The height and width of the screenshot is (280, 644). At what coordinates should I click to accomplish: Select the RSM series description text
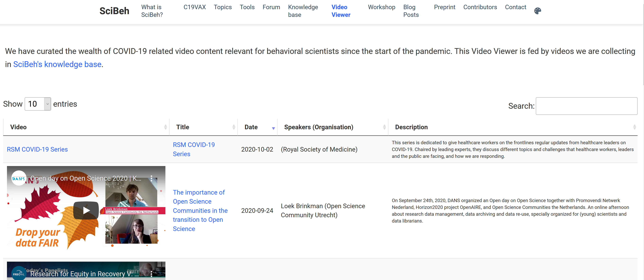[x=513, y=150]
